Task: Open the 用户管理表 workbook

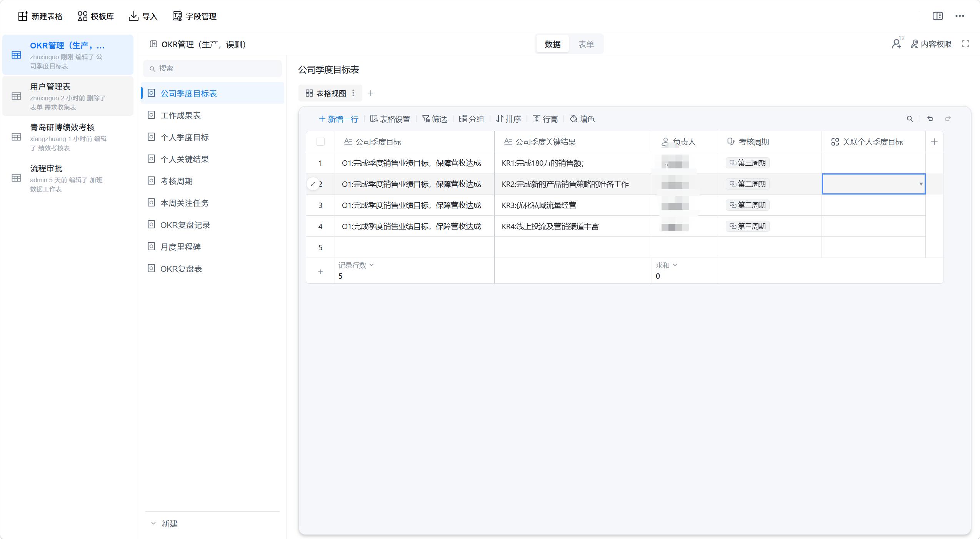Action: point(68,96)
